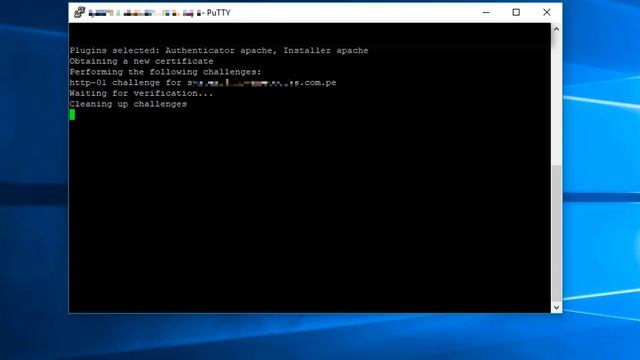640x360 pixels.
Task: Close the PuTTY window
Action: (547, 13)
